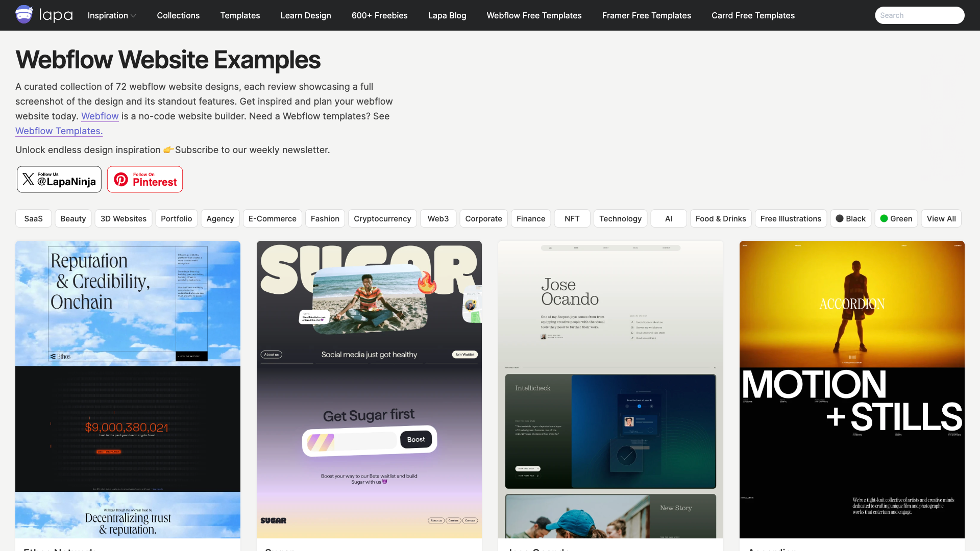
Task: Click the View All tag button
Action: tap(941, 218)
